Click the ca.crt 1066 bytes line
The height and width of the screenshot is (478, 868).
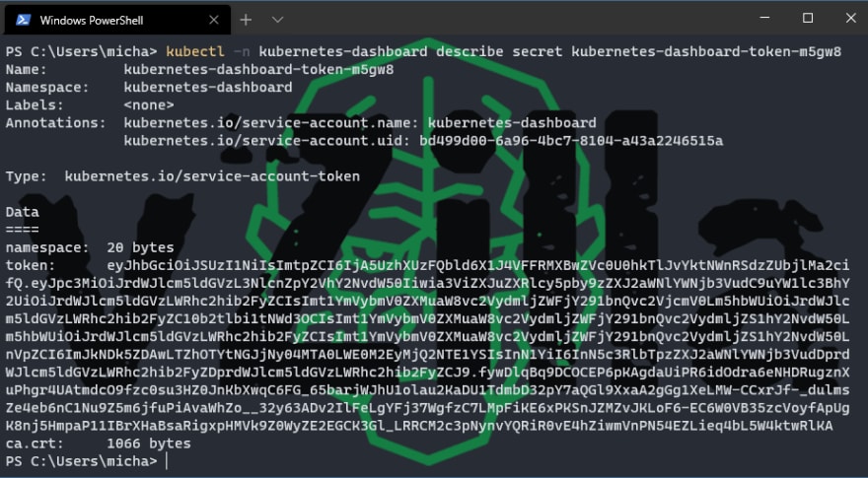coord(98,444)
